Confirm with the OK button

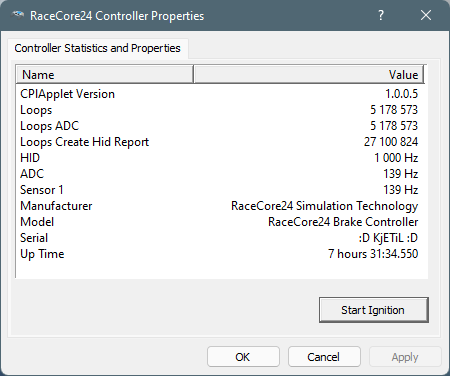(243, 357)
